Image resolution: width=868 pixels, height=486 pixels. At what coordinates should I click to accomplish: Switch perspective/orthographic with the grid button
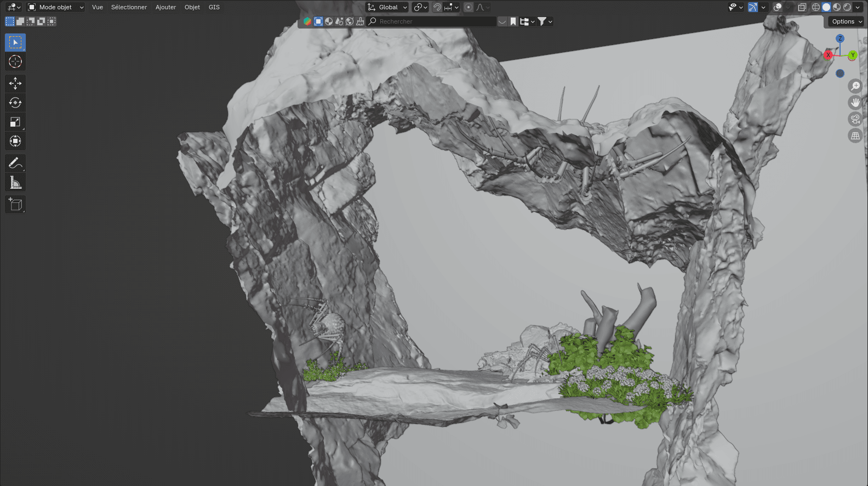tap(855, 135)
